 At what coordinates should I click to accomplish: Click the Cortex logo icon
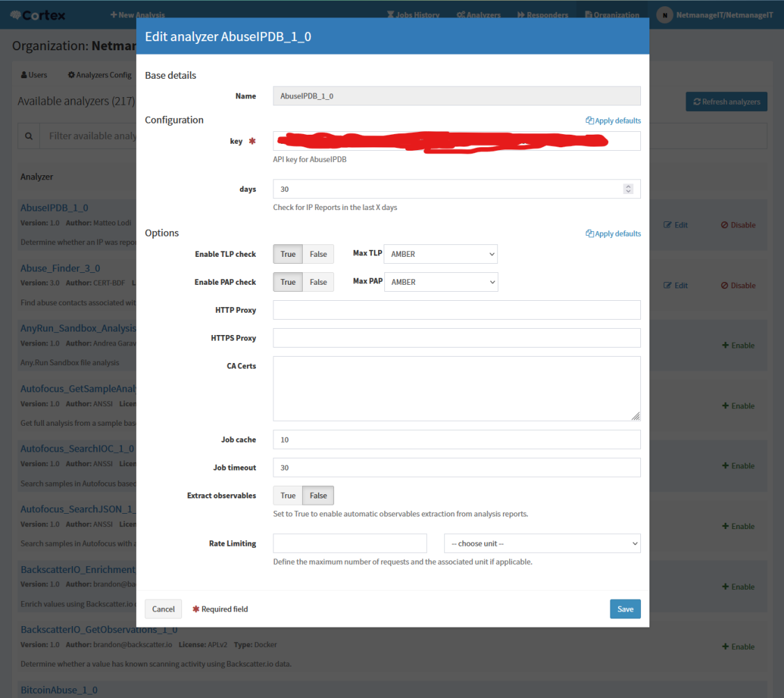[x=16, y=15]
